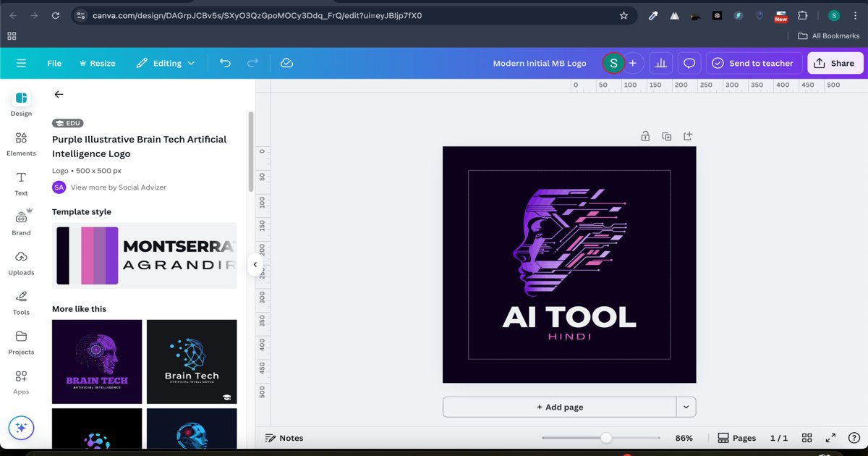Open the hamburger main menu
The image size is (868, 456).
[21, 63]
